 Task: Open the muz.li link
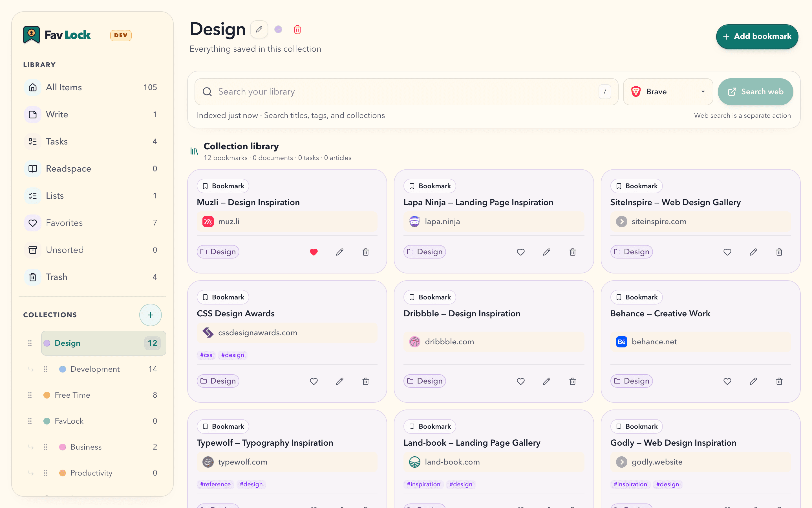pyautogui.click(x=287, y=222)
